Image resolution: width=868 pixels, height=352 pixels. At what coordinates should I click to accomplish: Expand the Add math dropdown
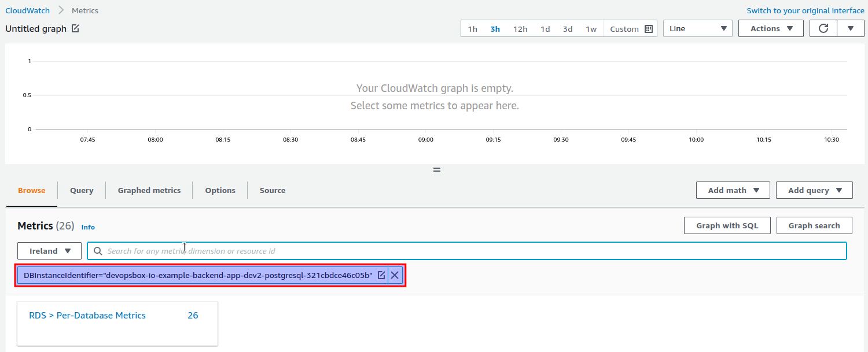733,190
